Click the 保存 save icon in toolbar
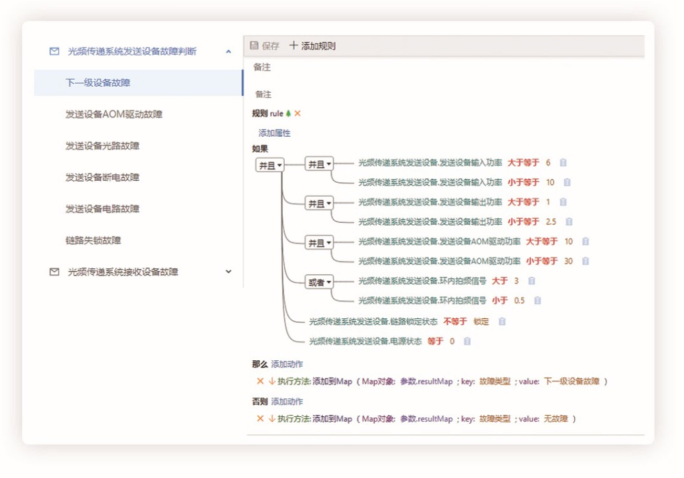 254,46
